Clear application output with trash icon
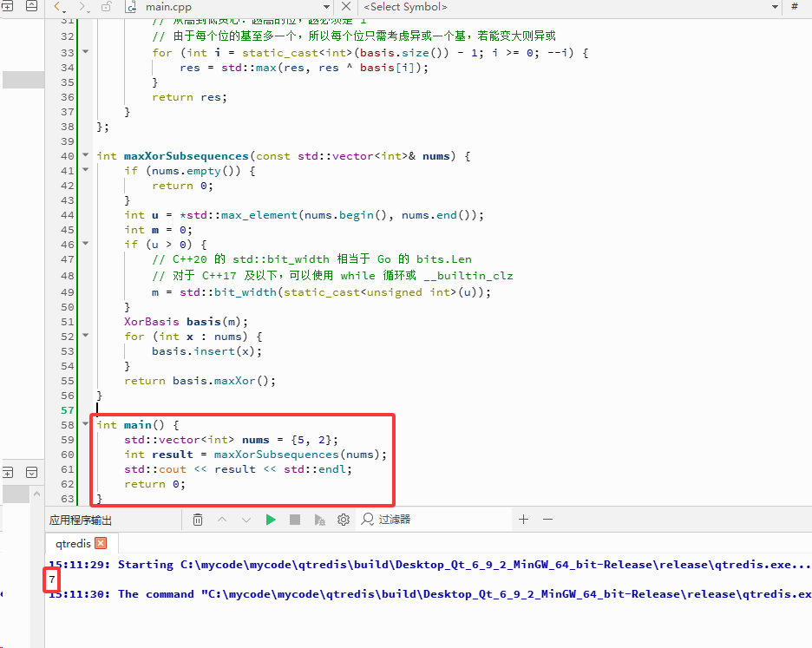812x648 pixels. (197, 519)
